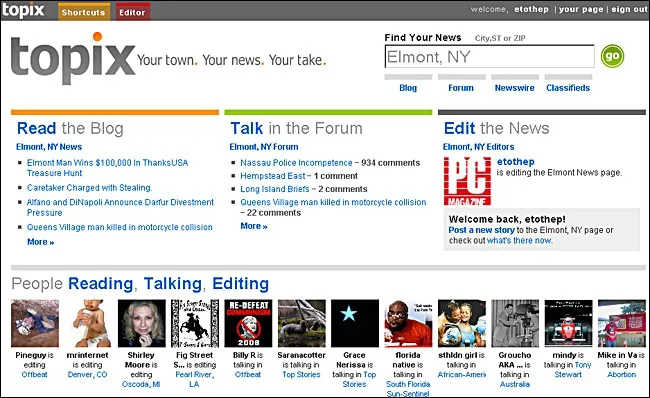Open African-American link under sthldn girl

(462, 374)
